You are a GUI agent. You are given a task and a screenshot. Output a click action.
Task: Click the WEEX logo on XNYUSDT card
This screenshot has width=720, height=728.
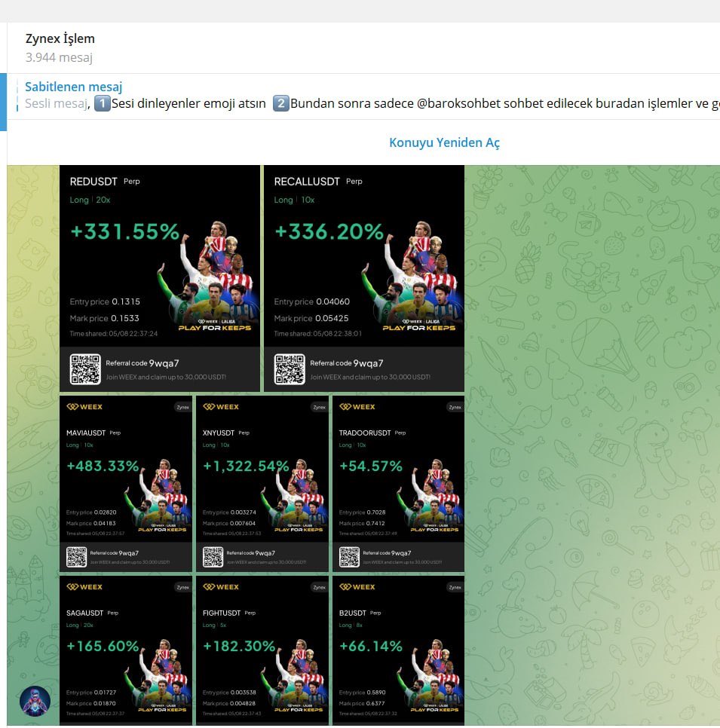[221, 407]
